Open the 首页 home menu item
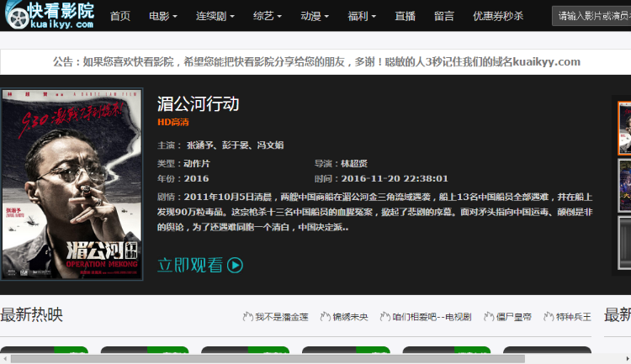 [x=120, y=16]
